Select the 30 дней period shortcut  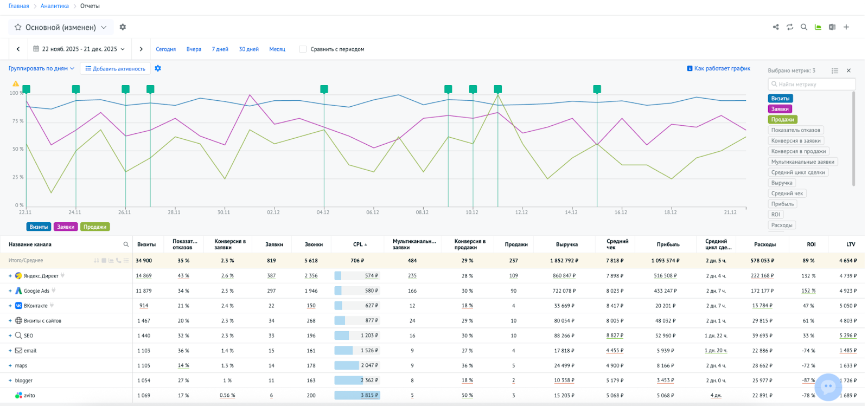click(248, 49)
